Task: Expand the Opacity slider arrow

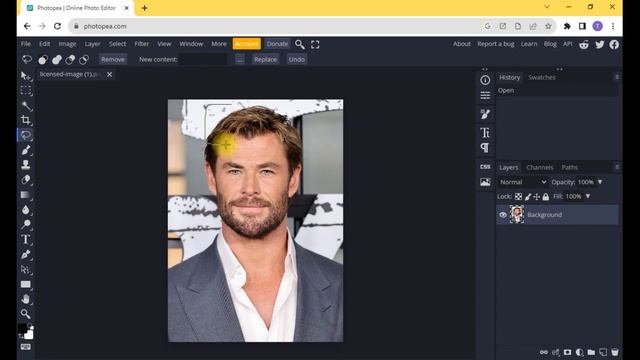Action: coord(600,182)
